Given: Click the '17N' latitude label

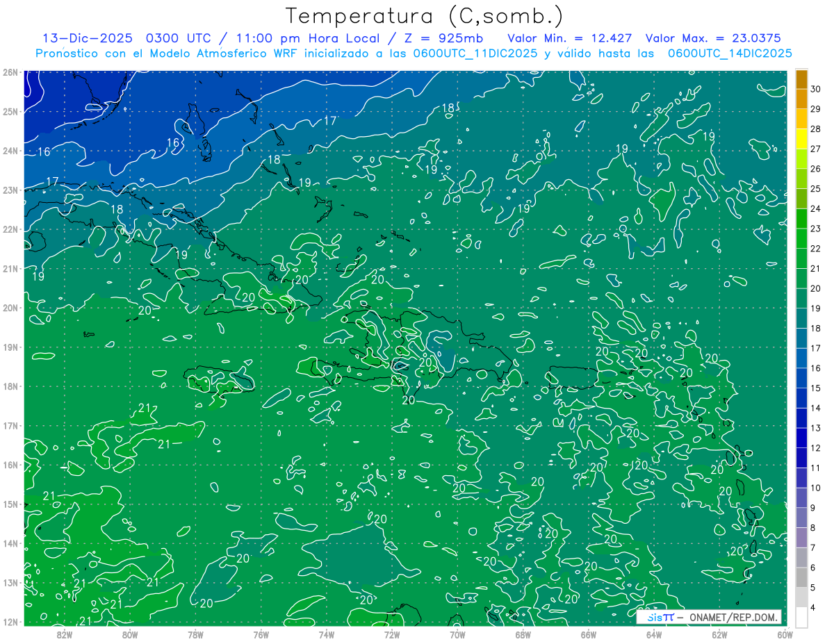Looking at the screenshot, I should tap(10, 426).
